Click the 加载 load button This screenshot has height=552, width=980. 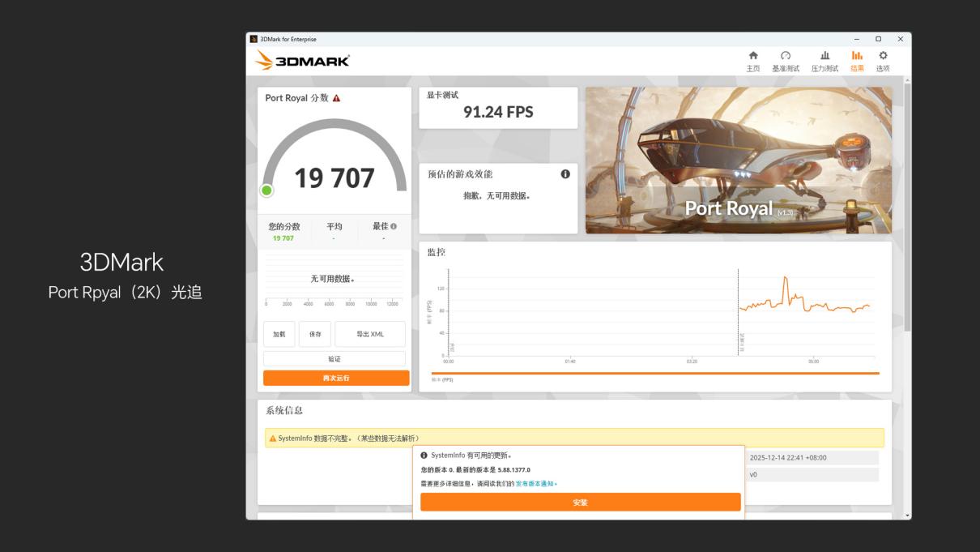(279, 334)
